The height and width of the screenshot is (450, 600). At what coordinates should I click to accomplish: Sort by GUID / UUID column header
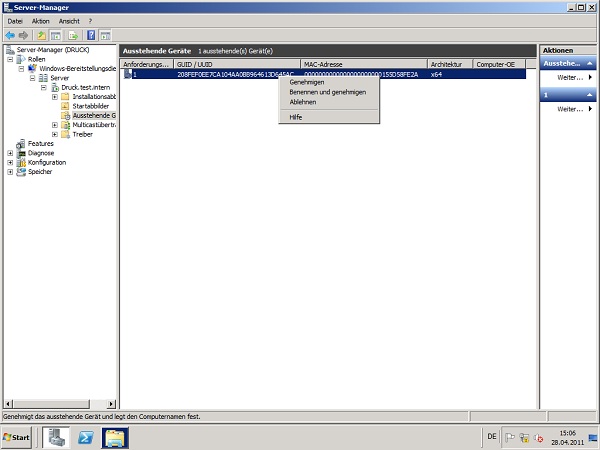coord(237,64)
